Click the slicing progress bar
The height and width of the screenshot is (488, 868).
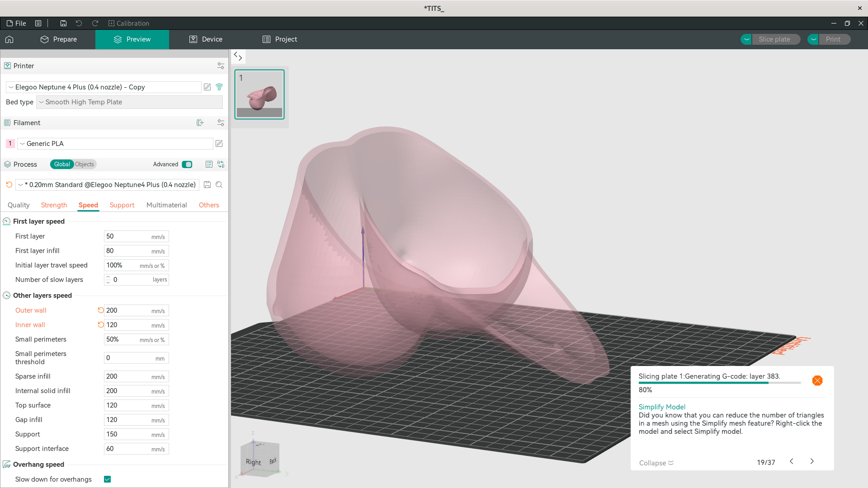[720, 383]
